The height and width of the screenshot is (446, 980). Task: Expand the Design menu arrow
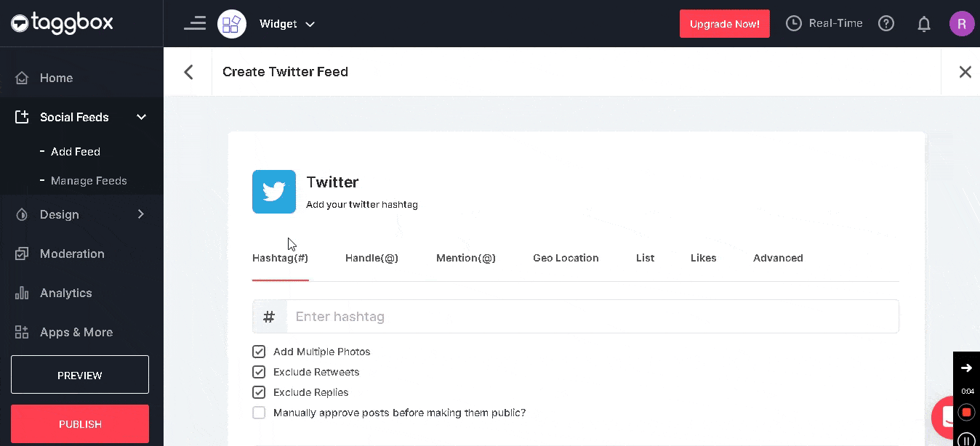[141, 214]
